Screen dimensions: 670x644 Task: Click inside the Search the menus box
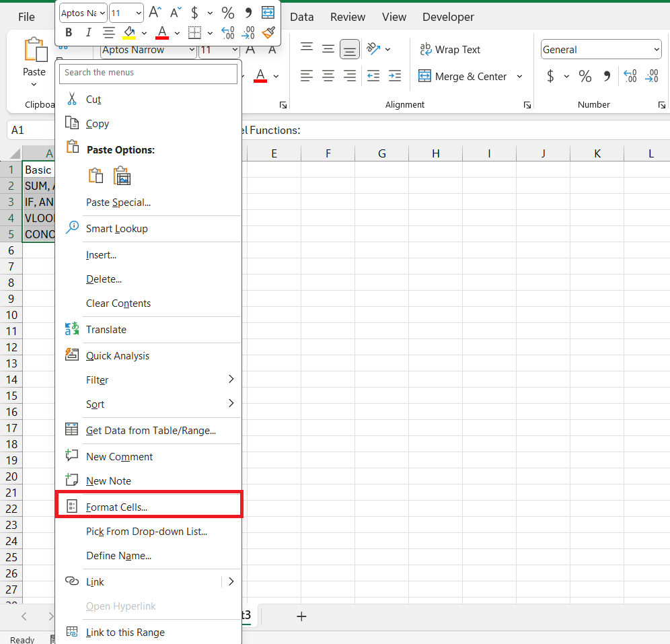click(148, 73)
